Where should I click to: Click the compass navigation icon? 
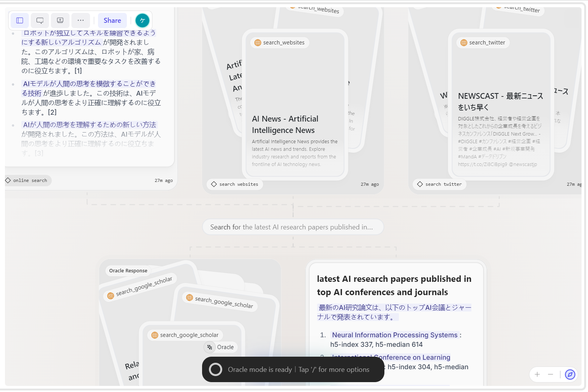tap(570, 375)
